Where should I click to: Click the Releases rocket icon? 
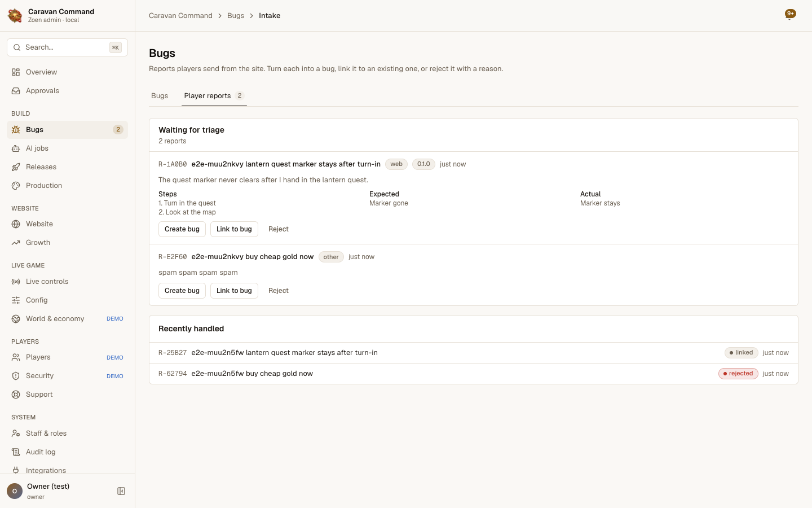[16, 167]
